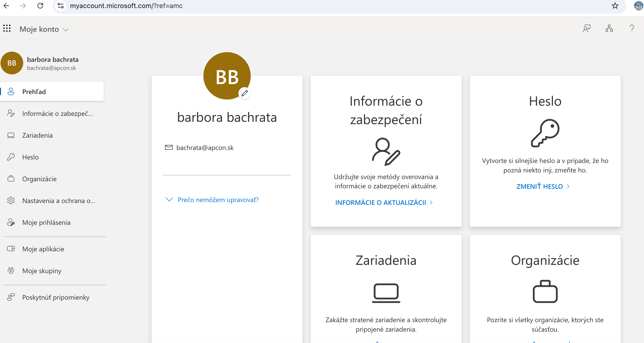Select Zariadenia in the left navigation

(x=37, y=135)
